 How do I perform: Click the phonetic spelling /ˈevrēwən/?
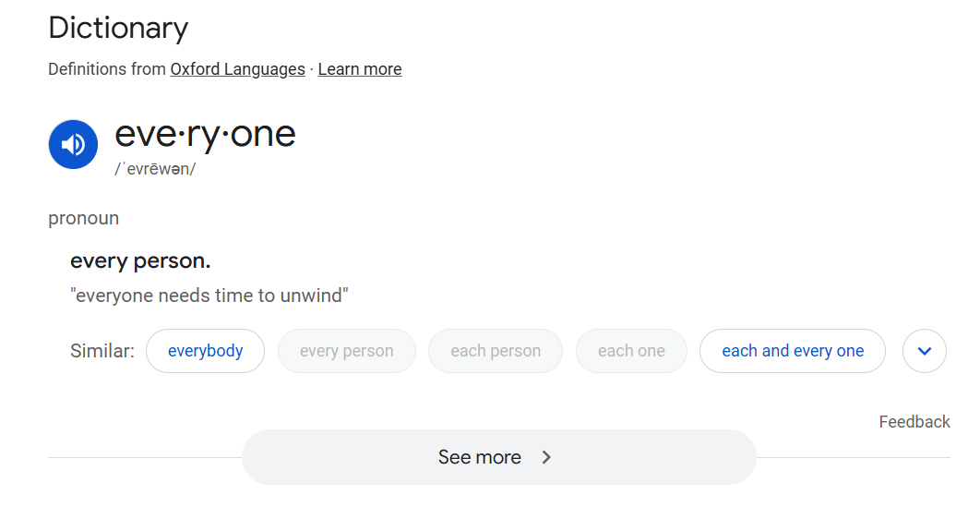point(155,169)
